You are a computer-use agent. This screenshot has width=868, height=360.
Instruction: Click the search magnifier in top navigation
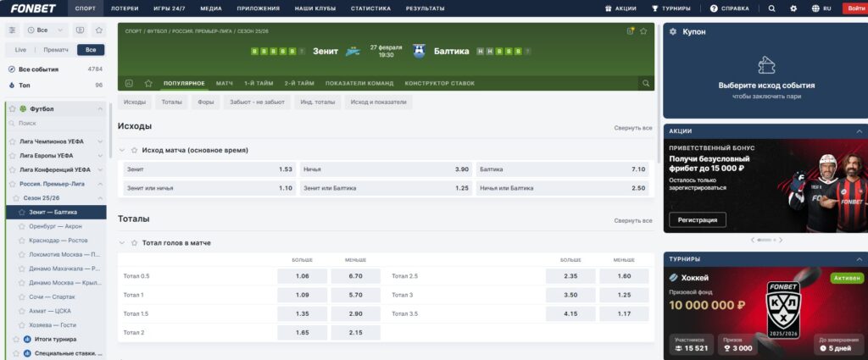coord(771,8)
